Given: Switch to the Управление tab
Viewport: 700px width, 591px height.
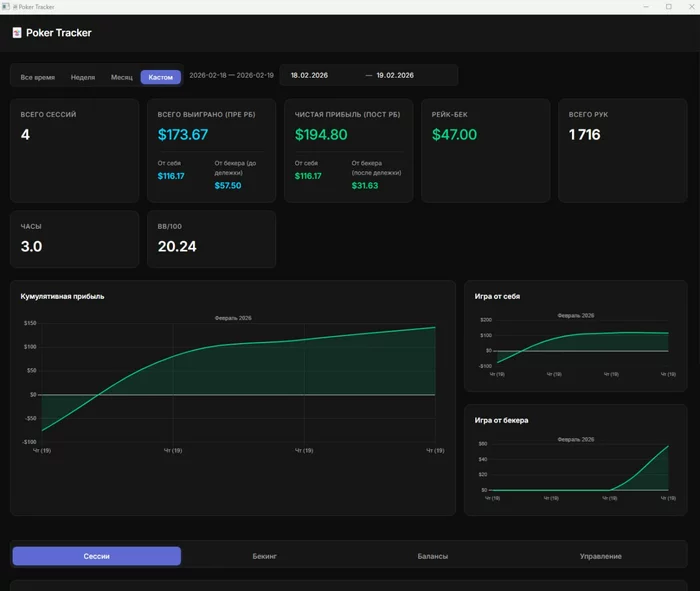Looking at the screenshot, I should [x=600, y=556].
